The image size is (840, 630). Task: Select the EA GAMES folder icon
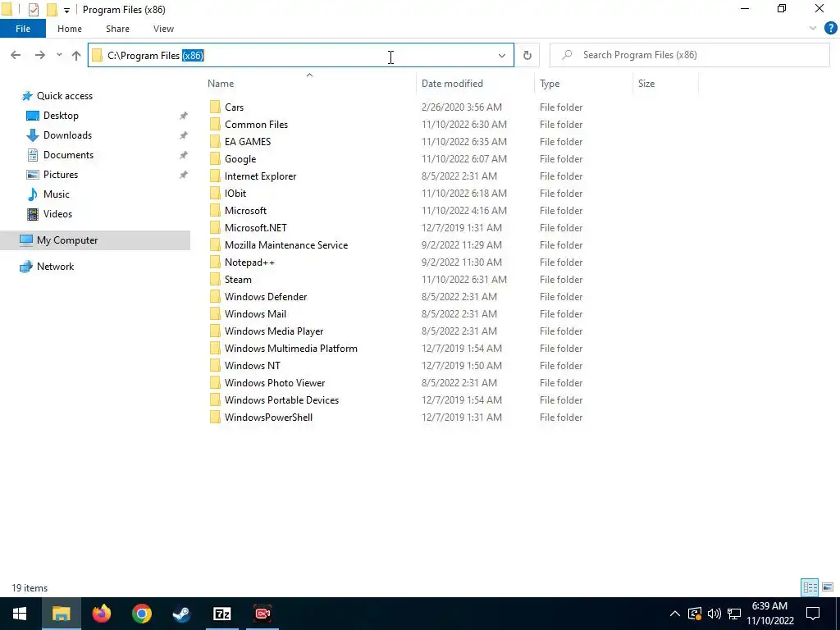tap(215, 141)
